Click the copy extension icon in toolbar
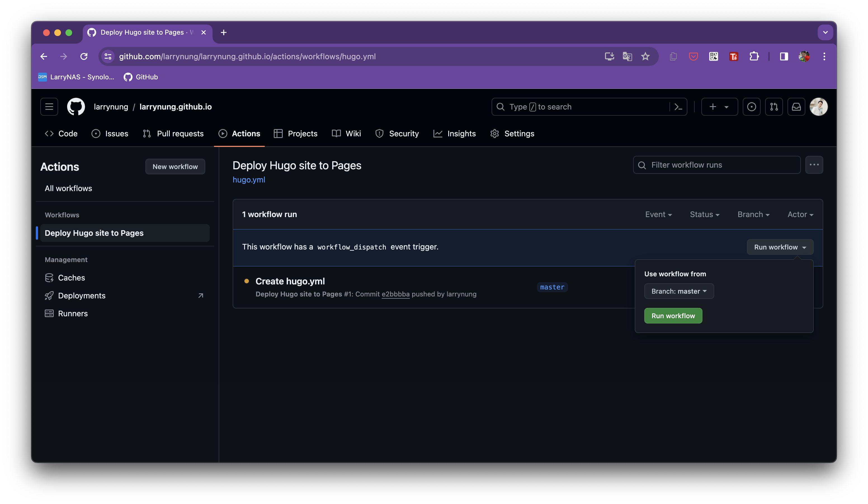This screenshot has width=868, height=504. tap(673, 56)
